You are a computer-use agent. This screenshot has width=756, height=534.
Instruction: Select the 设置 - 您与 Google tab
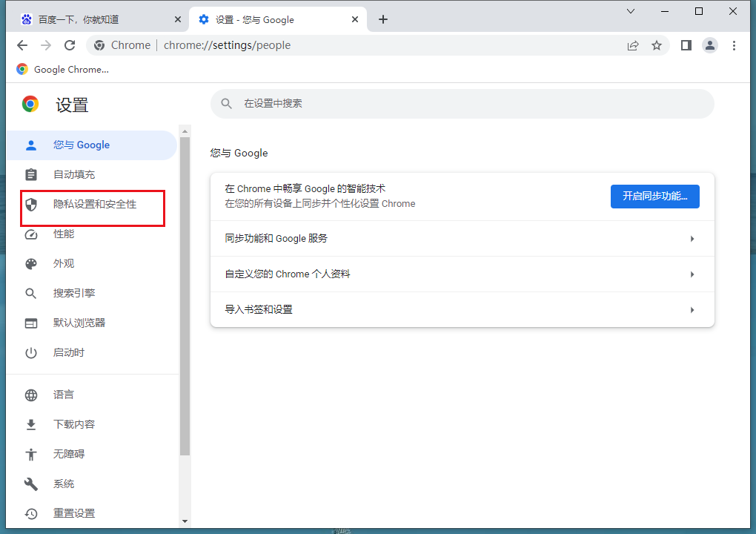[x=278, y=19]
